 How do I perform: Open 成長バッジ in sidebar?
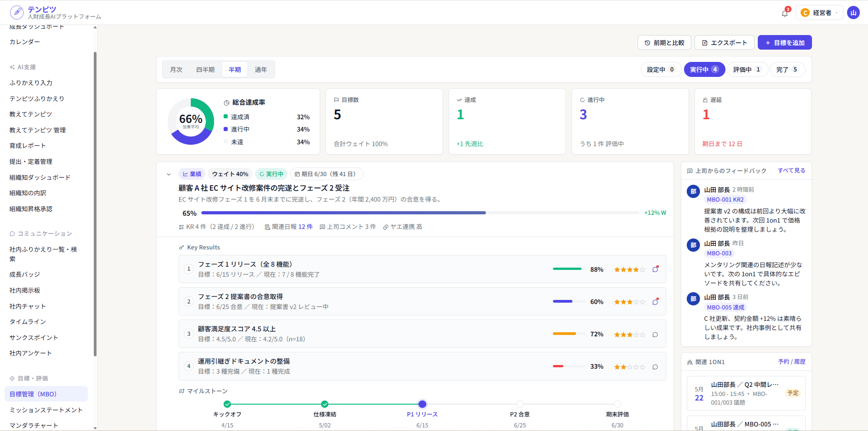(x=25, y=274)
